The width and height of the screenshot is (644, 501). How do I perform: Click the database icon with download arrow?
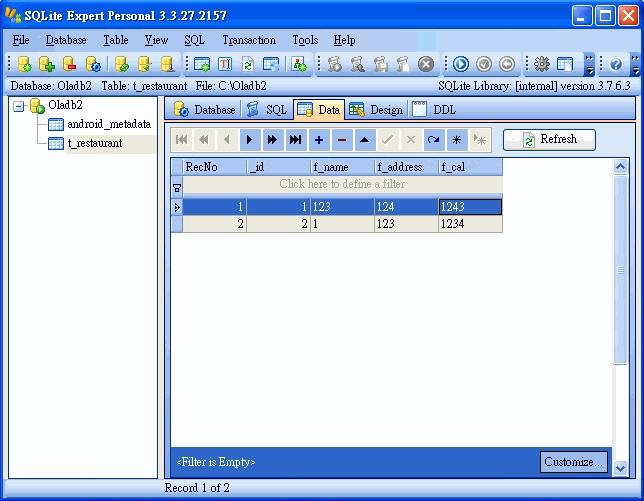point(168,64)
